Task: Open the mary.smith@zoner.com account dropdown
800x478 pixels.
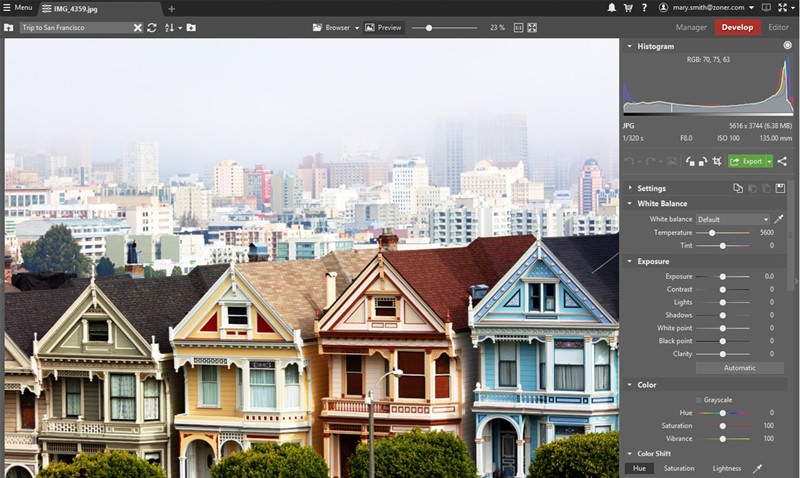Action: (x=713, y=8)
